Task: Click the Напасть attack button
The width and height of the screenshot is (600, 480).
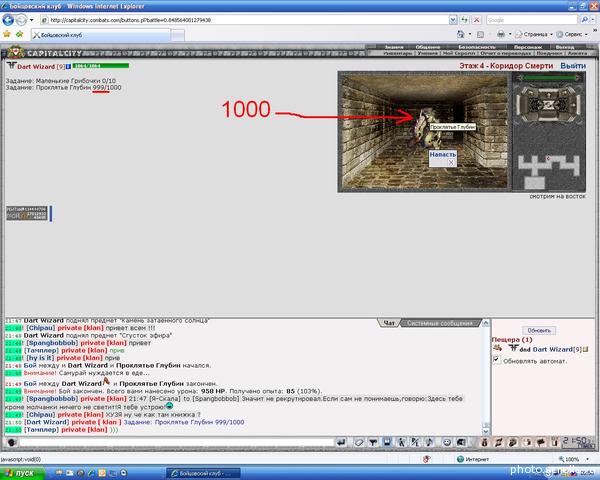Action: coord(443,154)
